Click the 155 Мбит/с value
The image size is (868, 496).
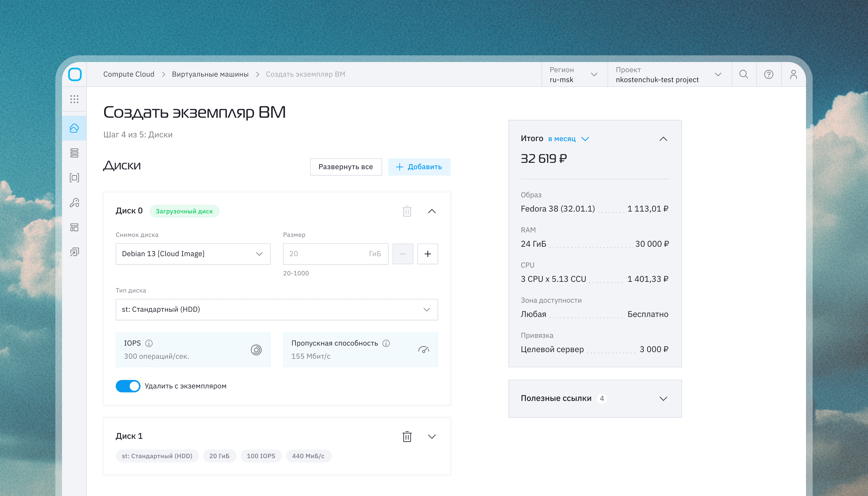pyautogui.click(x=311, y=356)
